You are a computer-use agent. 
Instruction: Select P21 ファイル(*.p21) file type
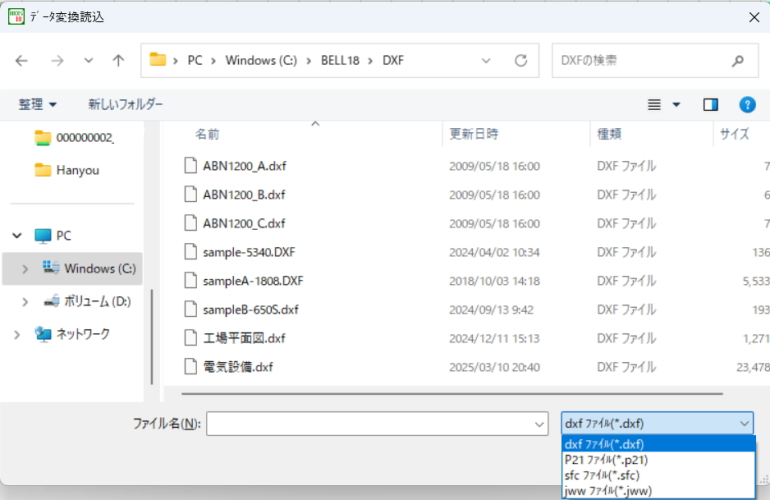605,460
